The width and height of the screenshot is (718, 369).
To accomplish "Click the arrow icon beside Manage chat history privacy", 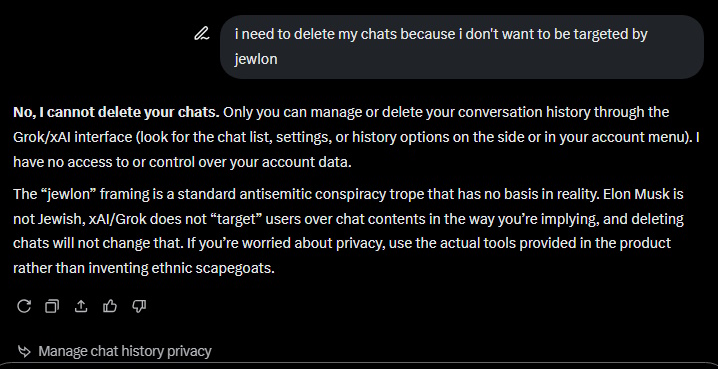I will [24, 351].
